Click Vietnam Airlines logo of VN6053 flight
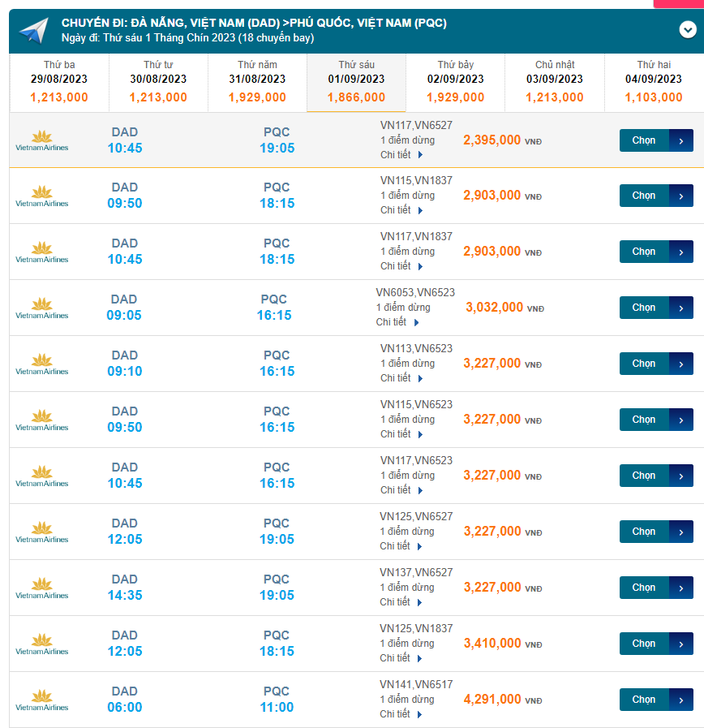This screenshot has width=704, height=728. [x=42, y=308]
